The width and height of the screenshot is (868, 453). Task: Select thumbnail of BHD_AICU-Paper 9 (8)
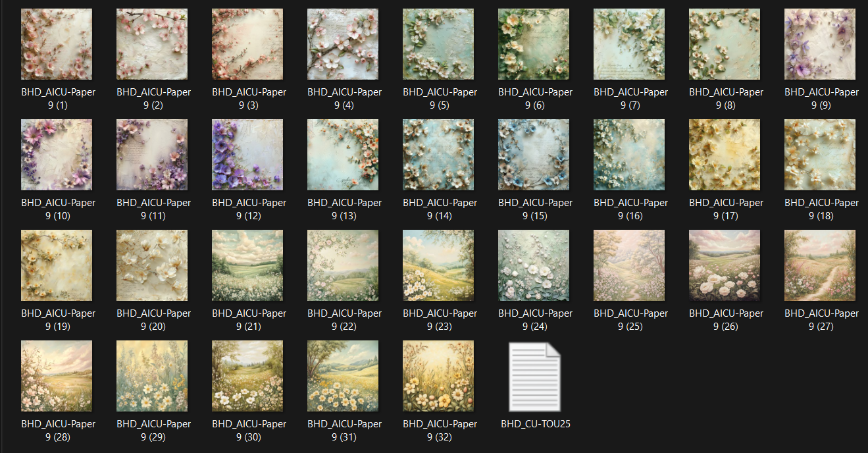(725, 44)
